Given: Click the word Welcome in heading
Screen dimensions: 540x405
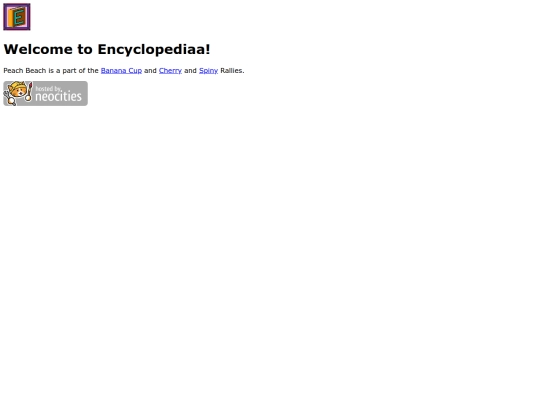Looking at the screenshot, I should [38, 49].
